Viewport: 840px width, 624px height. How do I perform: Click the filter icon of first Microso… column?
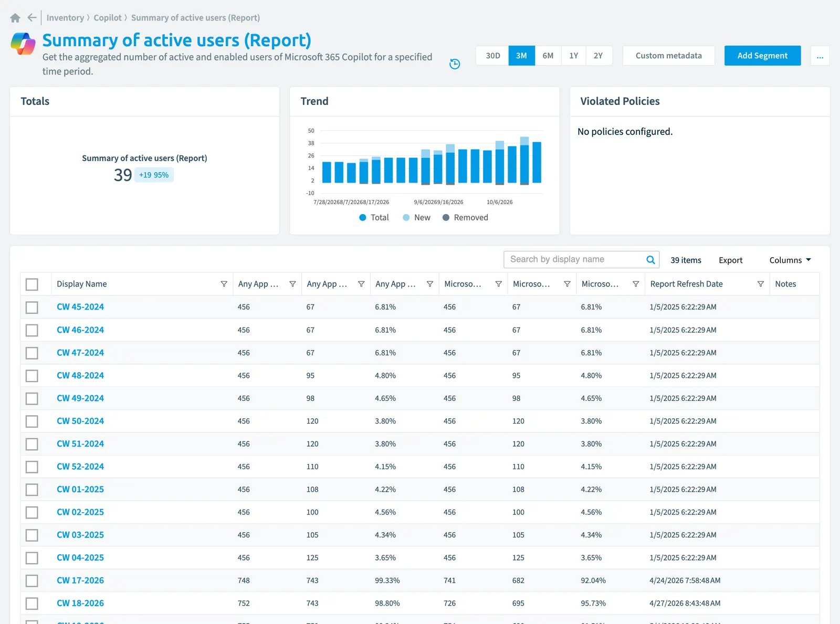pyautogui.click(x=498, y=284)
